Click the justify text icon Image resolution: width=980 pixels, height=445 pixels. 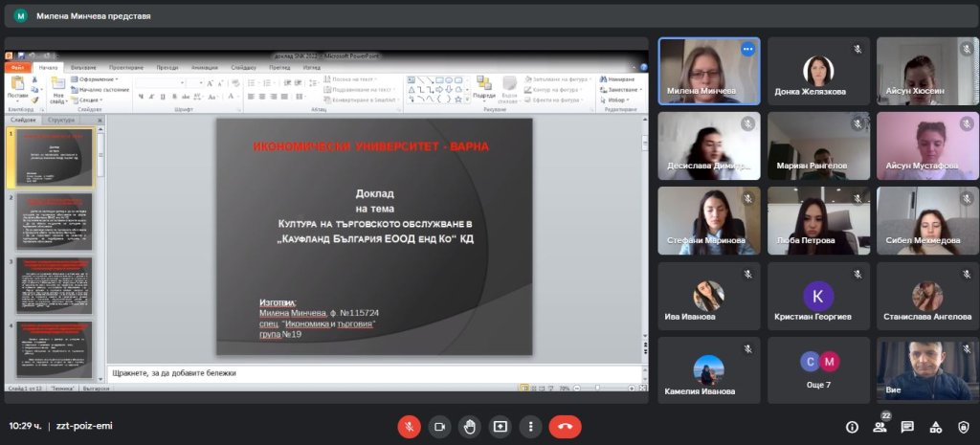[x=284, y=97]
